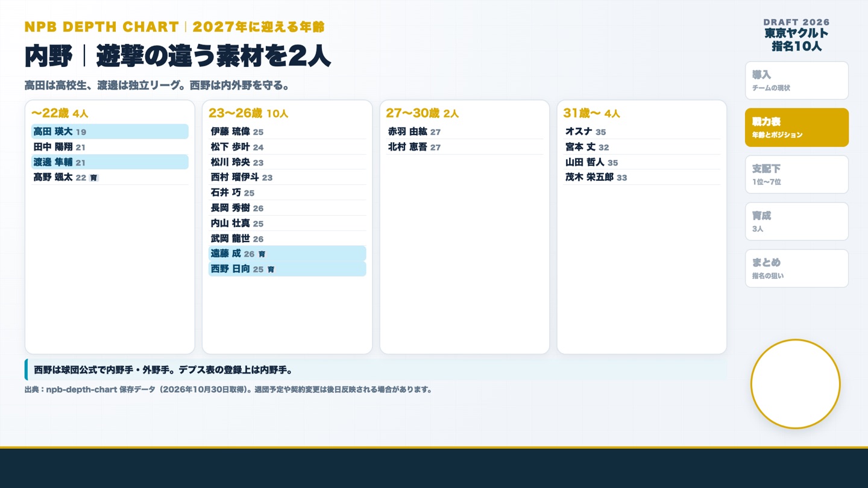Image resolution: width=868 pixels, height=488 pixels.
Task: Select highlighted row 高田 瑛大 19
Action: click(x=110, y=131)
